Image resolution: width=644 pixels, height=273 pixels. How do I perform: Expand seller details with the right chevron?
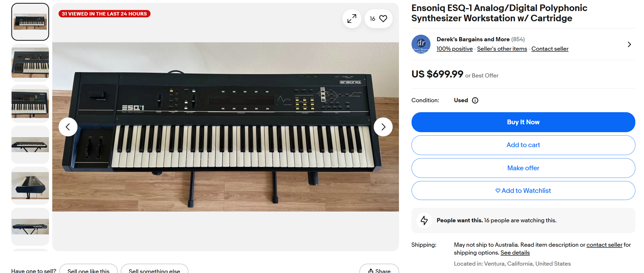(x=629, y=44)
